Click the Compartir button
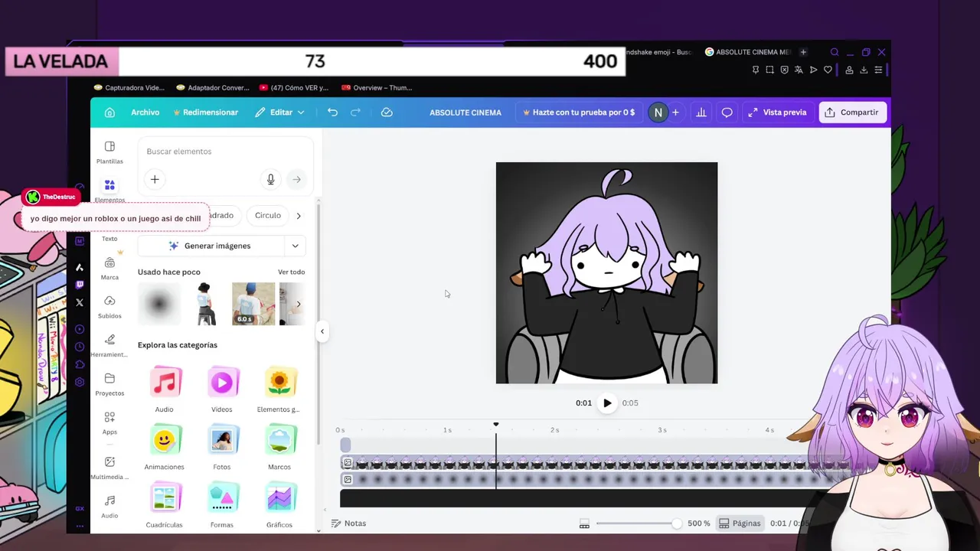The width and height of the screenshot is (980, 551). click(x=852, y=112)
